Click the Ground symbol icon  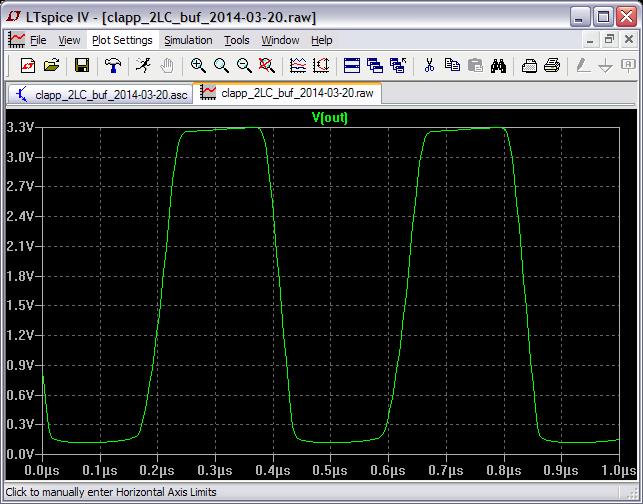click(x=606, y=66)
